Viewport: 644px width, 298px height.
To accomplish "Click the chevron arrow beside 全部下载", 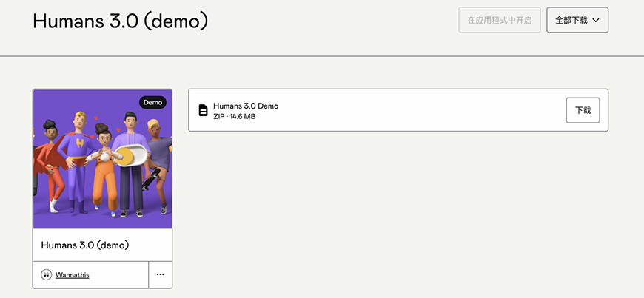I will point(596,20).
